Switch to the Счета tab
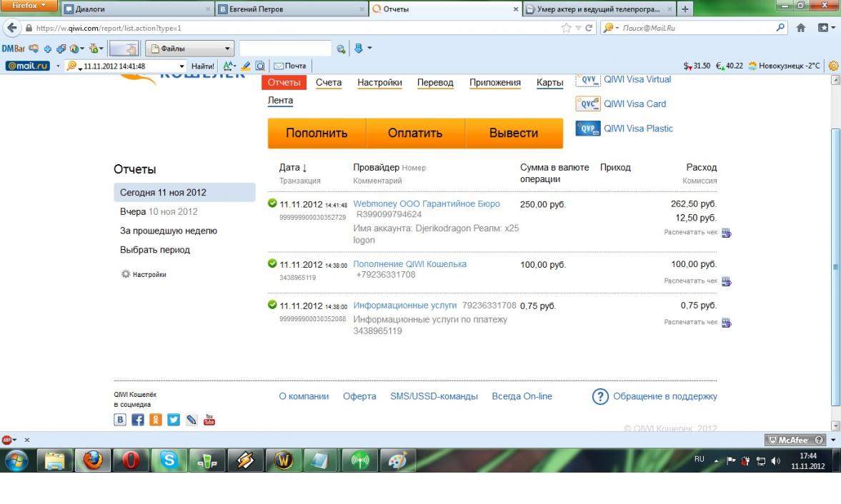Image resolution: width=841 pixels, height=504 pixels. coord(329,83)
